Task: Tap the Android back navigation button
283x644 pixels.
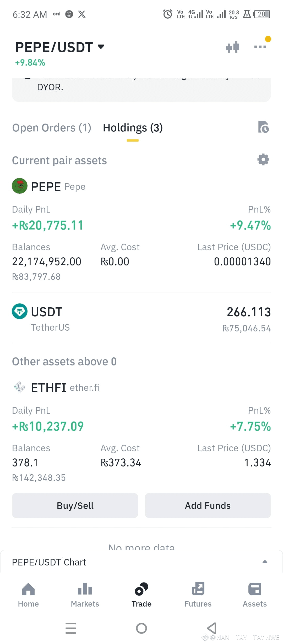Action: (212, 628)
